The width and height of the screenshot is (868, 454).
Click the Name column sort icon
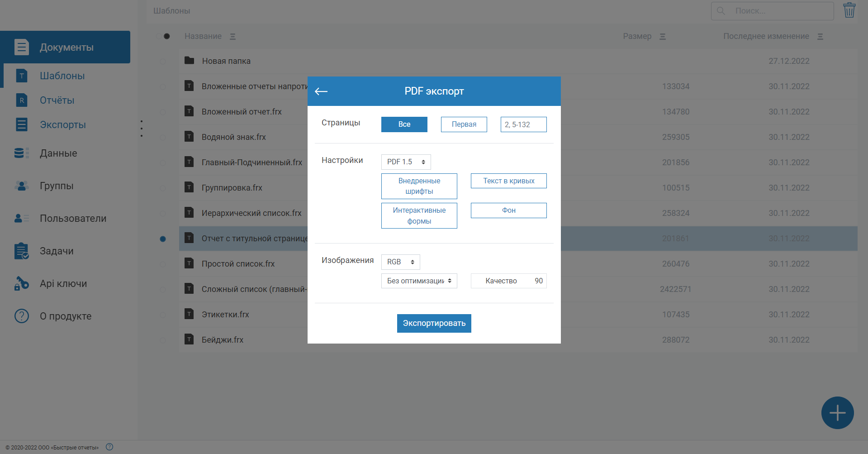point(232,37)
